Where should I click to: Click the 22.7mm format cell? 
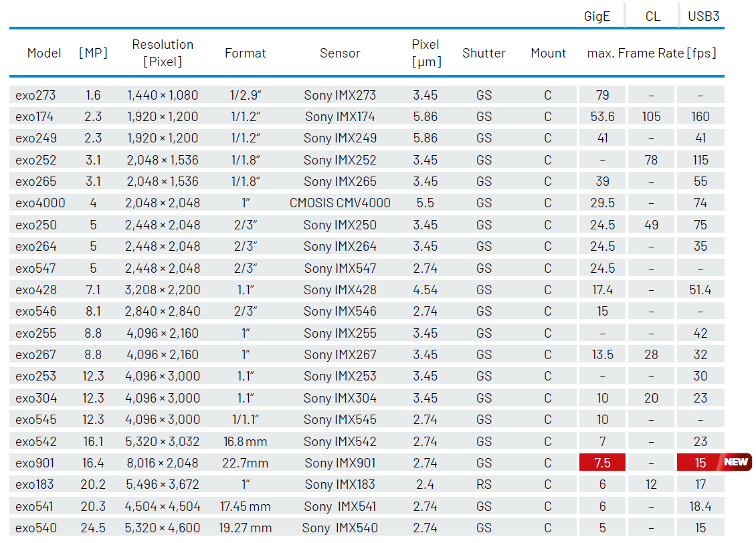click(x=246, y=463)
